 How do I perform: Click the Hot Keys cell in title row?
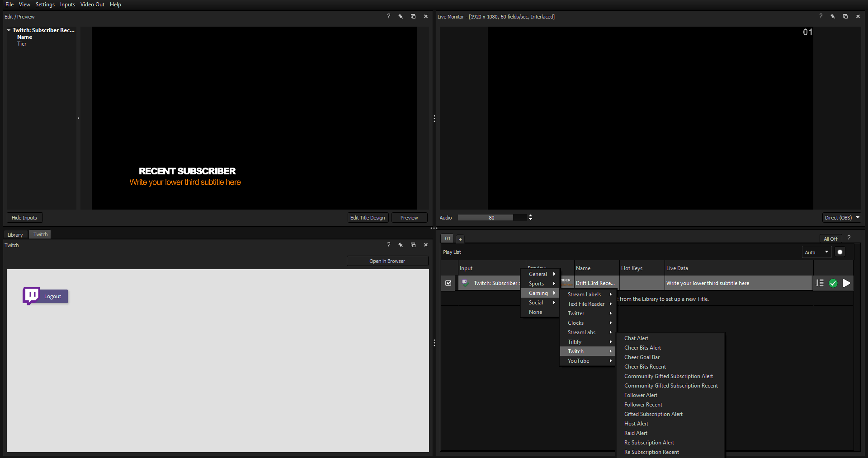tap(642, 283)
